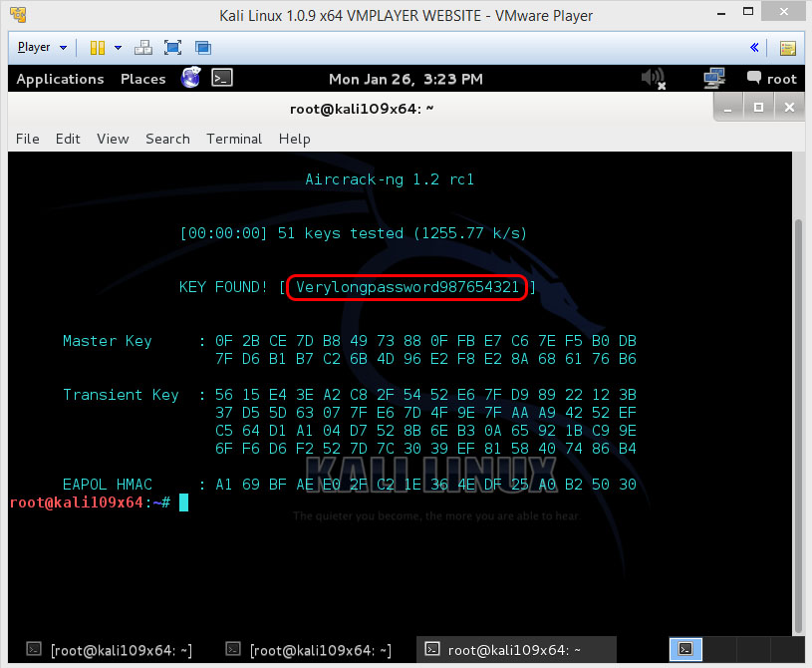The image size is (812, 668).
Task: Click the terminal vertical scrollbar
Action: 798,425
